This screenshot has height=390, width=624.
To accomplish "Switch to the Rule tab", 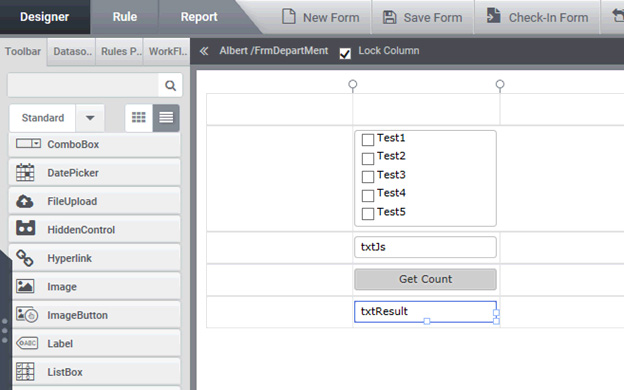I will (125, 17).
